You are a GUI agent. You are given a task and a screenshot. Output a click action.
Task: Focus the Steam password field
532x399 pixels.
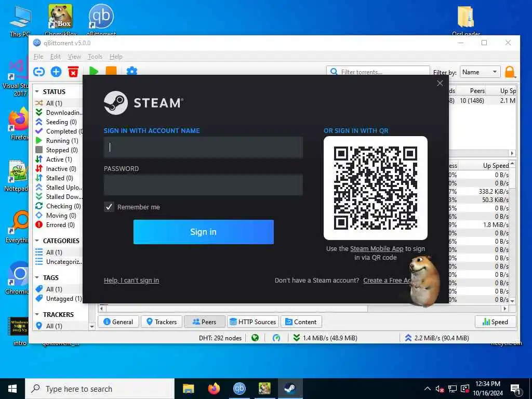pyautogui.click(x=203, y=185)
